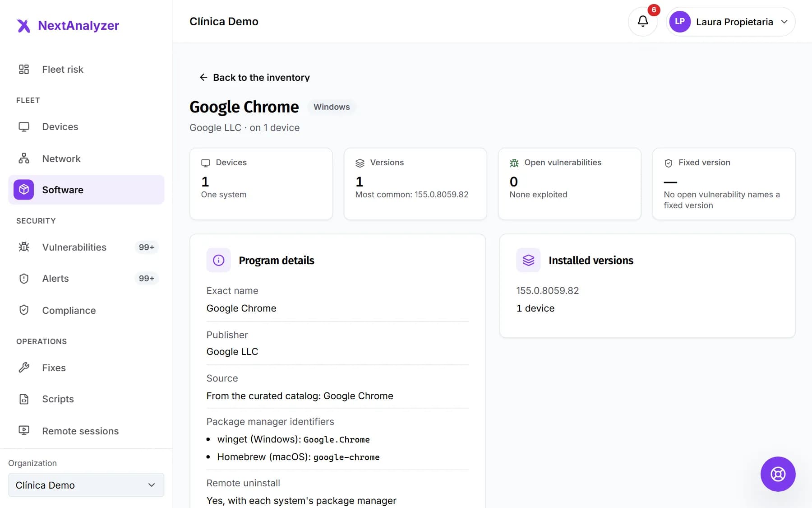Click the Vulnerabilities 99+ badge
The width and height of the screenshot is (812, 508).
tap(147, 247)
